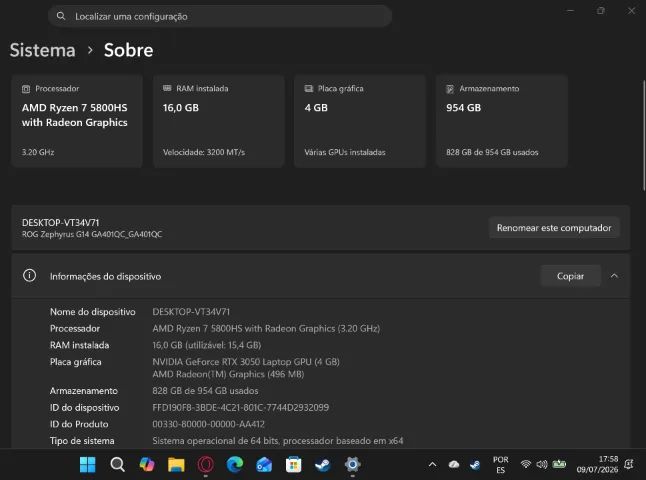Show hidden tray icons chevron
Screen dimensions: 646x480
click(432, 465)
